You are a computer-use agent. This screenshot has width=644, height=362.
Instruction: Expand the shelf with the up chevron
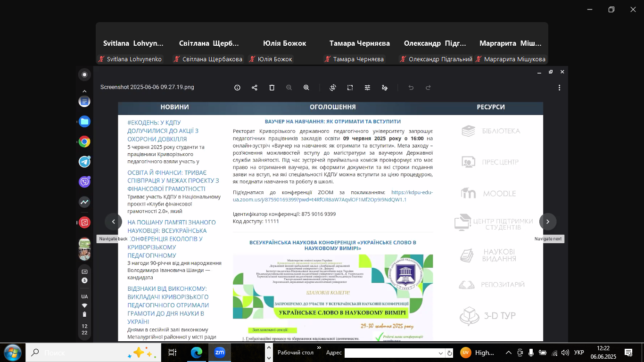[x=84, y=91]
